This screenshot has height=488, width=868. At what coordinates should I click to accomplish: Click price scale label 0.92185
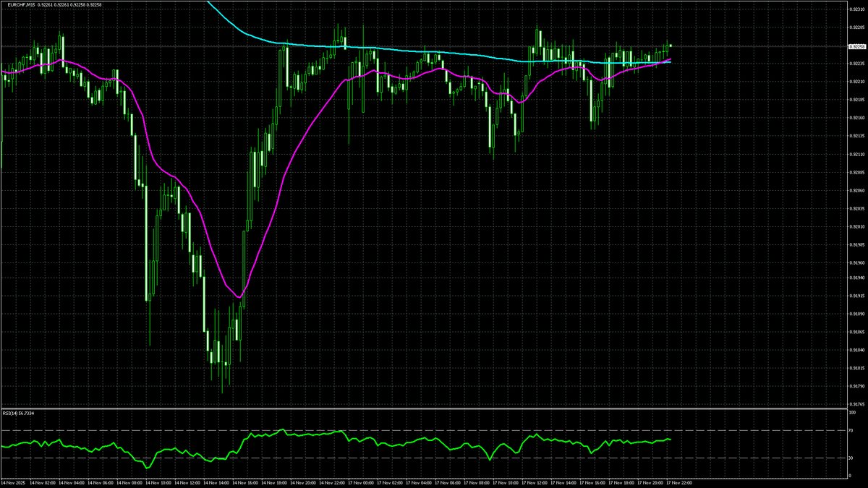click(857, 100)
